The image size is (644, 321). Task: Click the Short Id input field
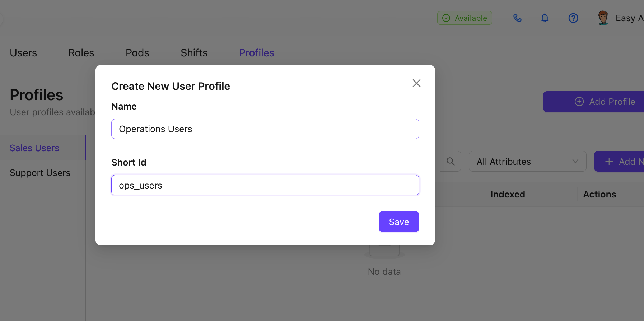265,185
